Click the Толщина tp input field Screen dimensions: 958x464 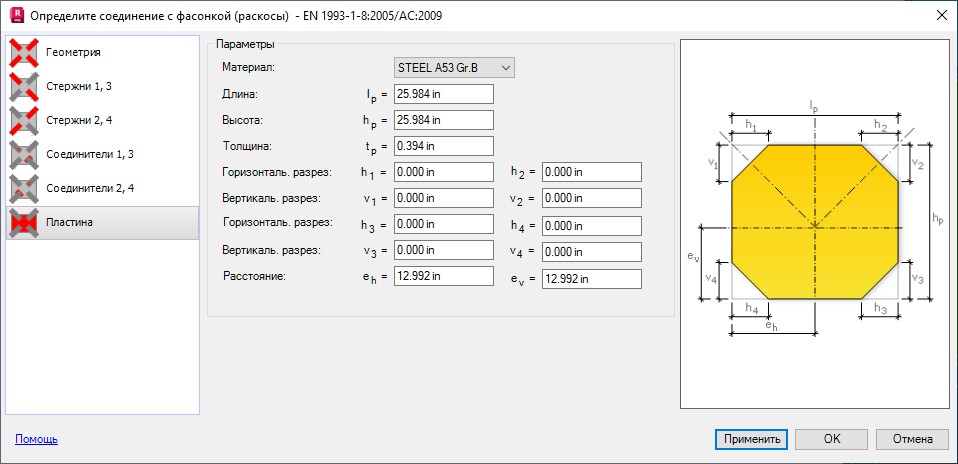(444, 146)
